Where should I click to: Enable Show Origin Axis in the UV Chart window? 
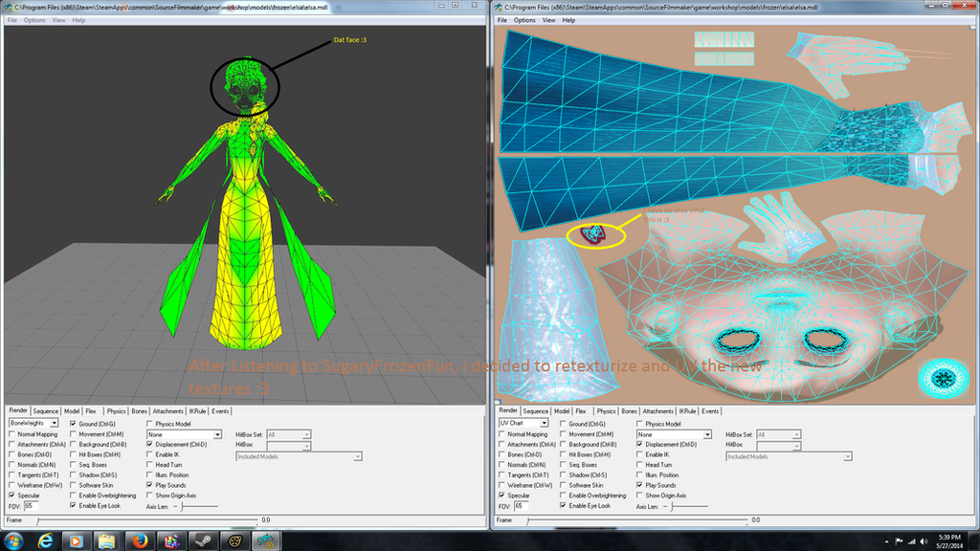coord(639,496)
